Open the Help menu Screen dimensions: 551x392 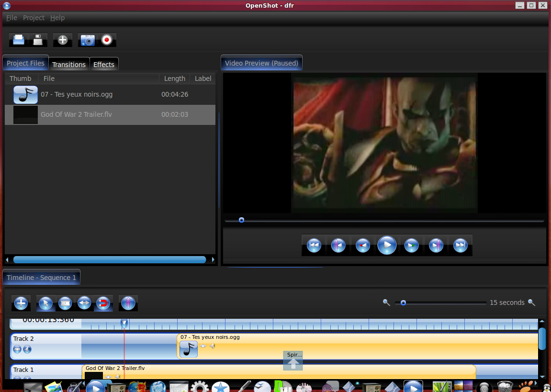click(57, 18)
